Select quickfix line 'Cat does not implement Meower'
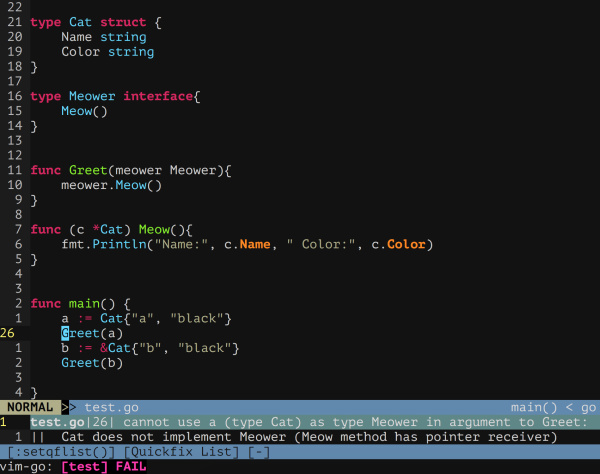Viewport: 600px width, 474px height. click(x=309, y=437)
